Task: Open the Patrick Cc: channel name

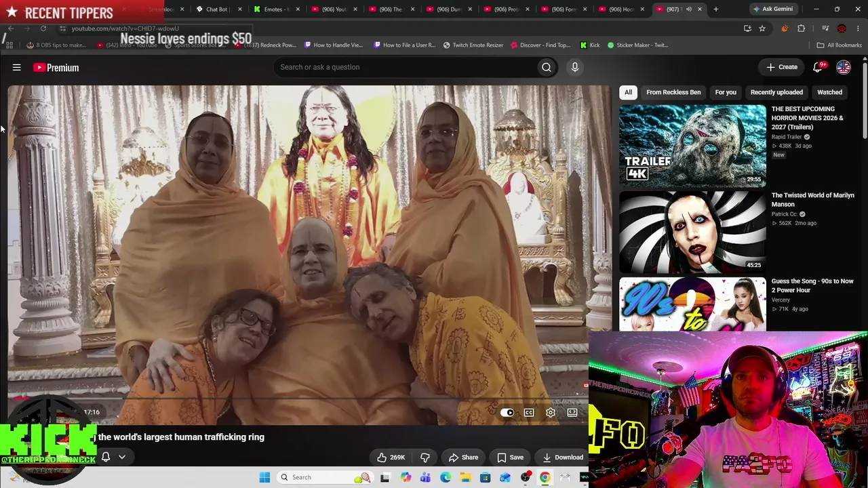Action: (x=785, y=214)
